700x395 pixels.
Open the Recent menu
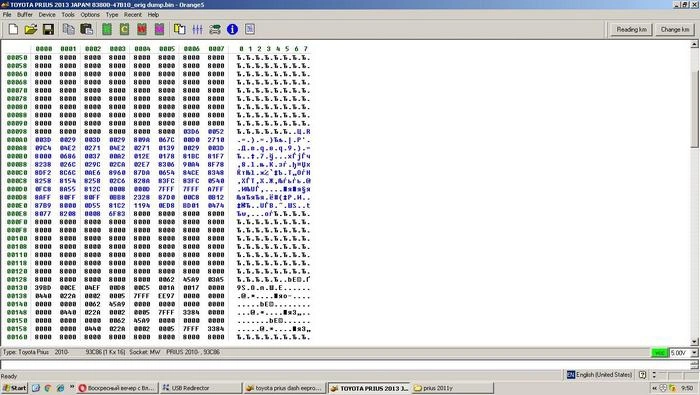(x=133, y=15)
